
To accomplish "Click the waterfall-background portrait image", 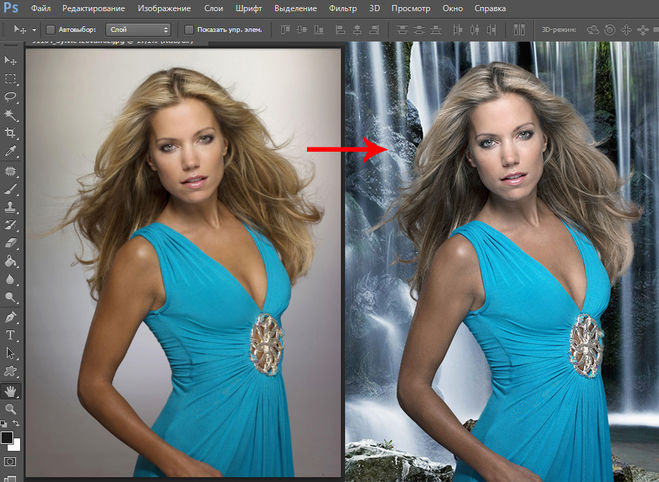I will pyautogui.click(x=502, y=261).
